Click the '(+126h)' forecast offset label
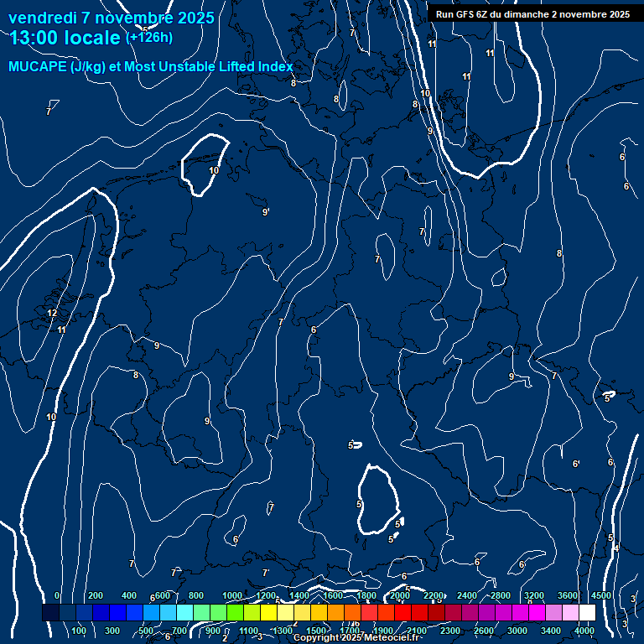The width and height of the screenshot is (644, 644). [x=149, y=38]
